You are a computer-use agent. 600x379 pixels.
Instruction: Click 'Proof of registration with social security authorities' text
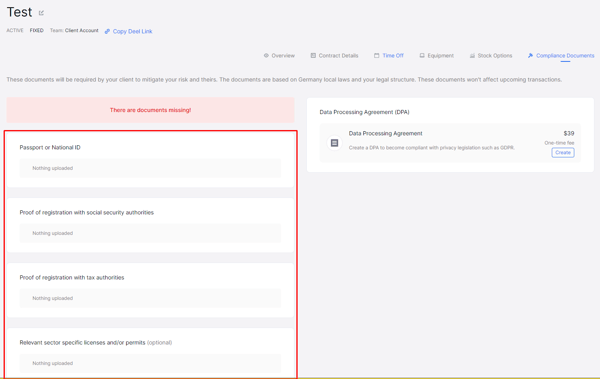coord(87,212)
